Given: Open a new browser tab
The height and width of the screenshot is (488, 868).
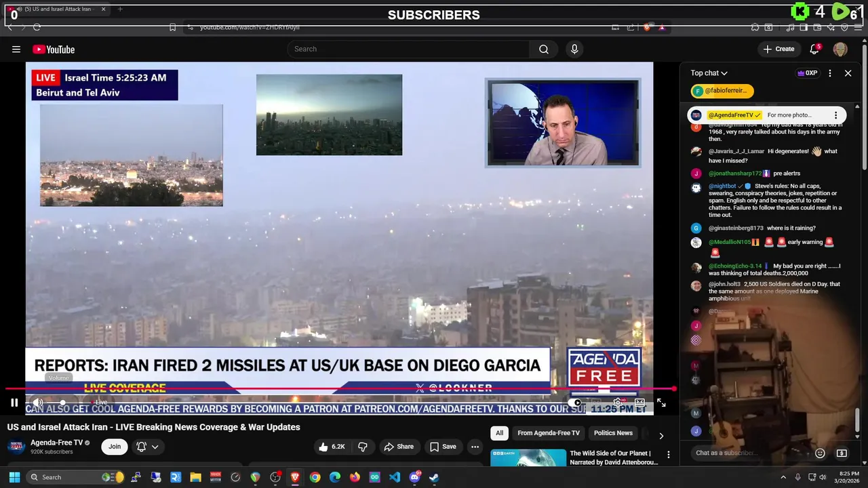Looking at the screenshot, I should [120, 9].
